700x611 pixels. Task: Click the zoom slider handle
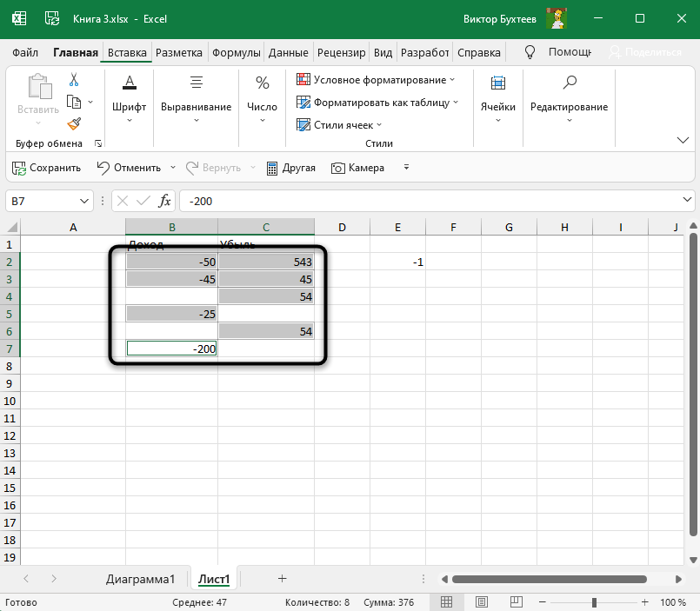point(594,602)
